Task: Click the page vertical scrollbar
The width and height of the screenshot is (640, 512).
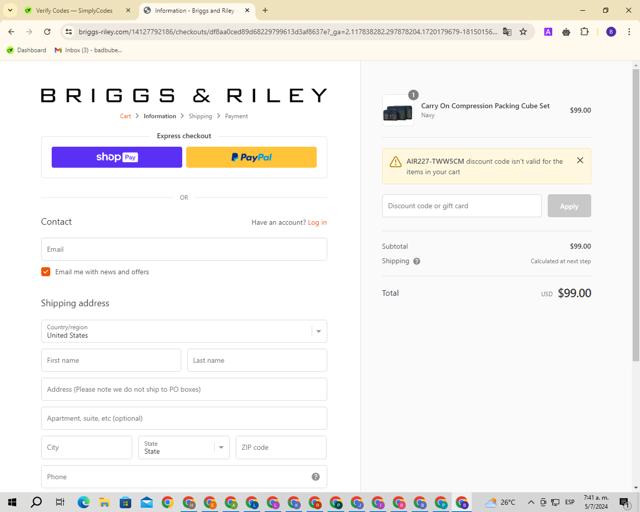Action: click(x=636, y=215)
